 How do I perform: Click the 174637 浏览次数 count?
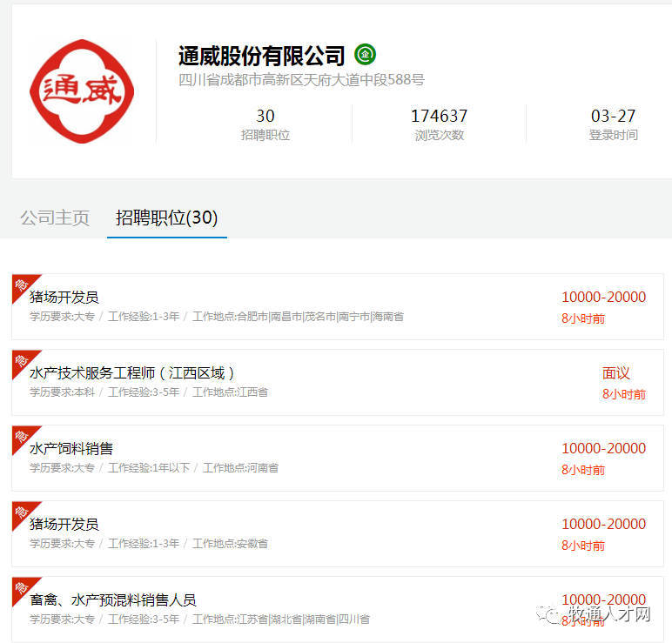click(440, 124)
